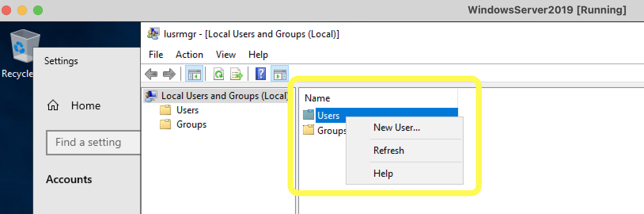Click the Refresh toolbar icon
The height and width of the screenshot is (214, 644).
click(219, 74)
